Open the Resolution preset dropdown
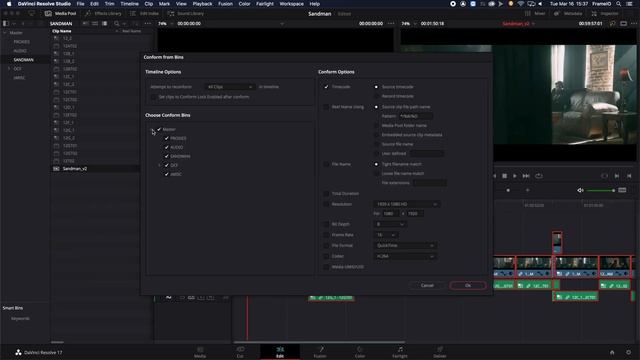 (x=406, y=204)
